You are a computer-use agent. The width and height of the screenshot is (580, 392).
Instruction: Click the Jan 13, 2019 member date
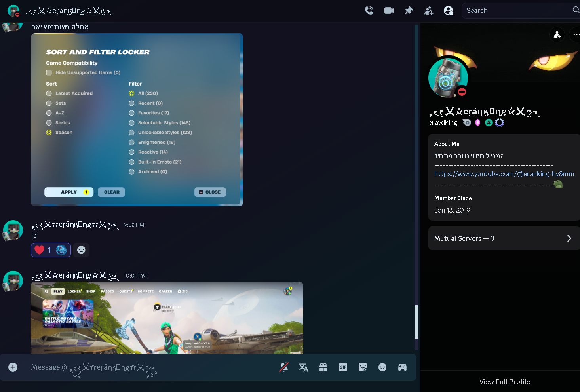(x=452, y=210)
